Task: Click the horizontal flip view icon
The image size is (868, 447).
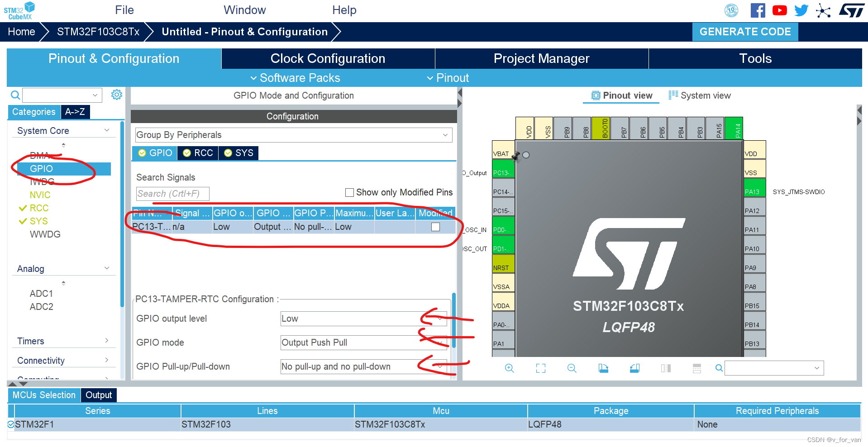Action: coord(666,368)
